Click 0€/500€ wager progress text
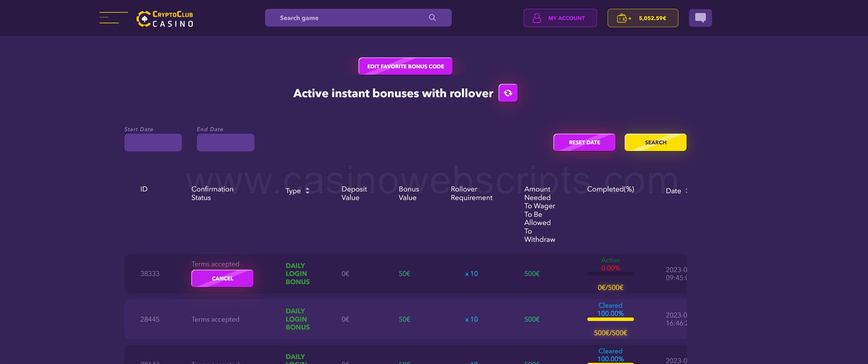Screen dimensions: 868x364 point(610,287)
